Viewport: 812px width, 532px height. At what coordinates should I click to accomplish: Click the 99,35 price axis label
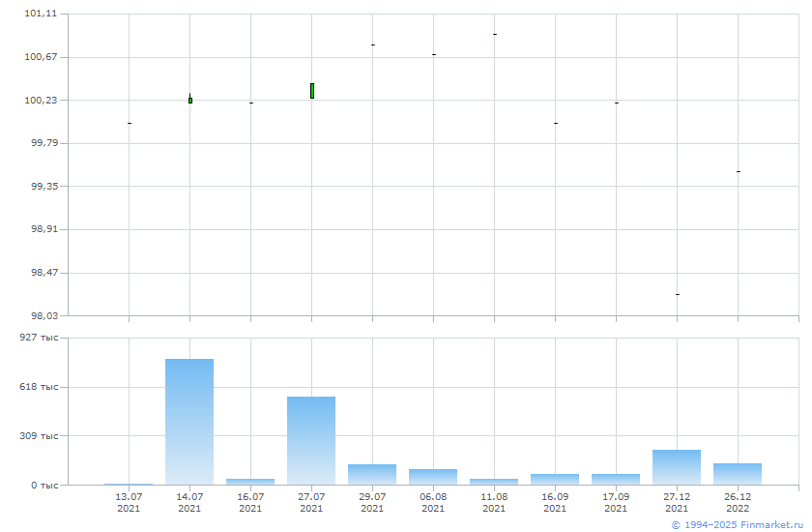(44, 186)
